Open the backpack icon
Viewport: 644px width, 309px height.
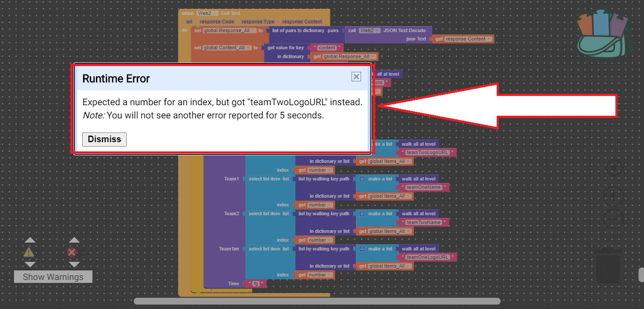pyautogui.click(x=604, y=34)
